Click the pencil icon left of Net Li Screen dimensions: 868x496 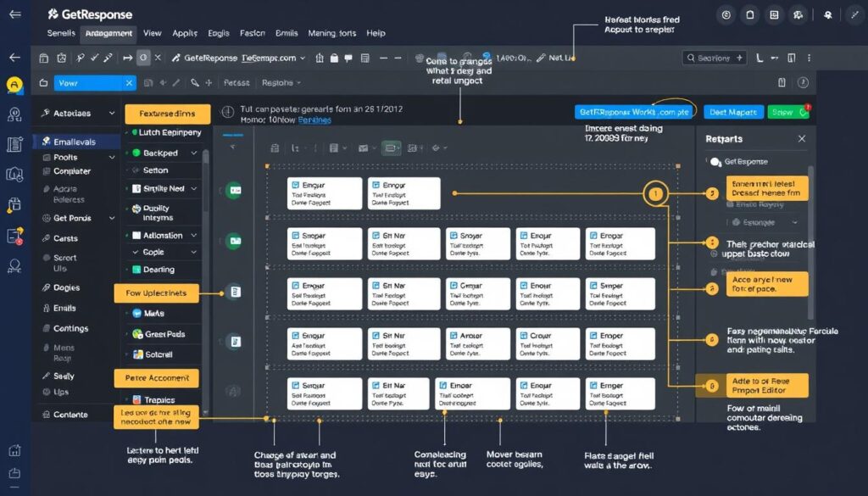[x=541, y=58]
